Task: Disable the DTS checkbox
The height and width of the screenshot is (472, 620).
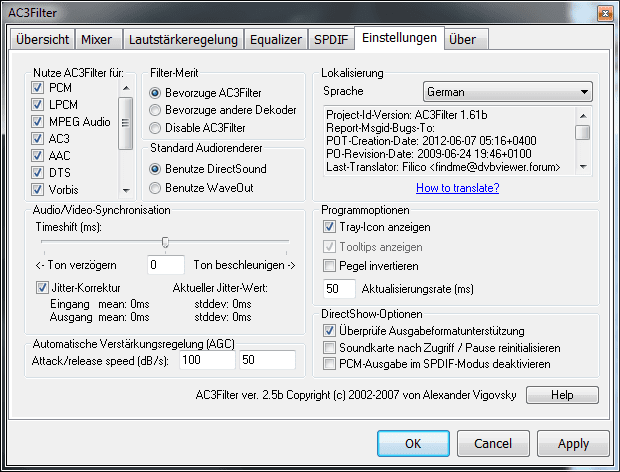Action: click(x=37, y=172)
